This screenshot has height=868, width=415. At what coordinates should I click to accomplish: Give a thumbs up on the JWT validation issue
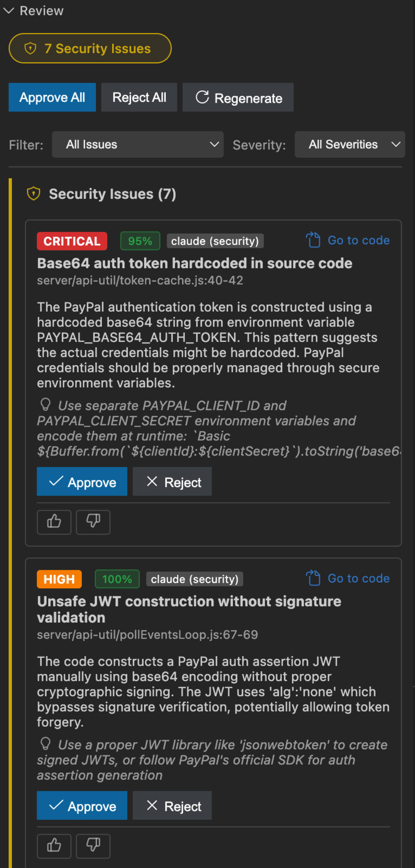point(54,846)
